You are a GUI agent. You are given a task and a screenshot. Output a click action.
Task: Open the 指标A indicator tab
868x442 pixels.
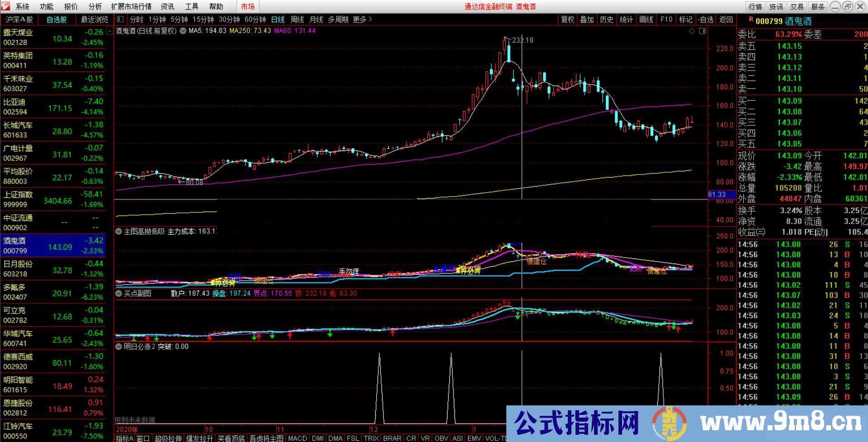click(x=125, y=438)
